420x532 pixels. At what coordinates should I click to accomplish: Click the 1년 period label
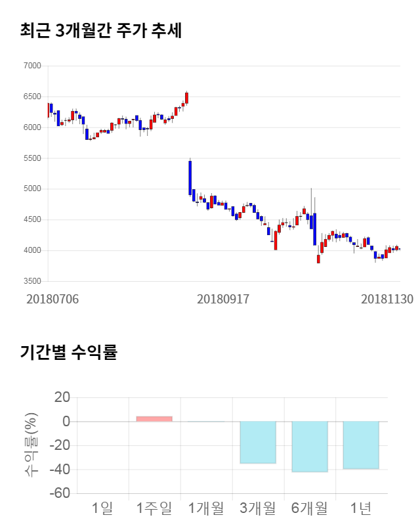[x=361, y=508]
